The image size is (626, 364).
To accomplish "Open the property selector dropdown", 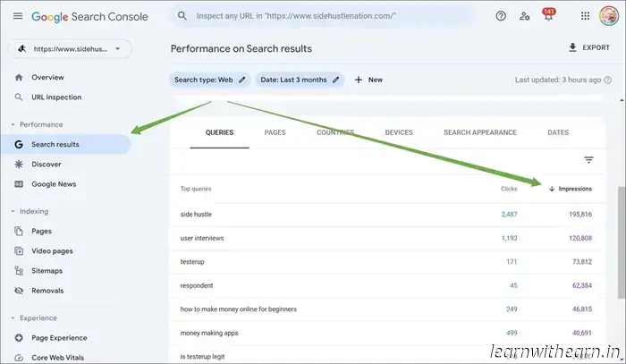I will [71, 49].
